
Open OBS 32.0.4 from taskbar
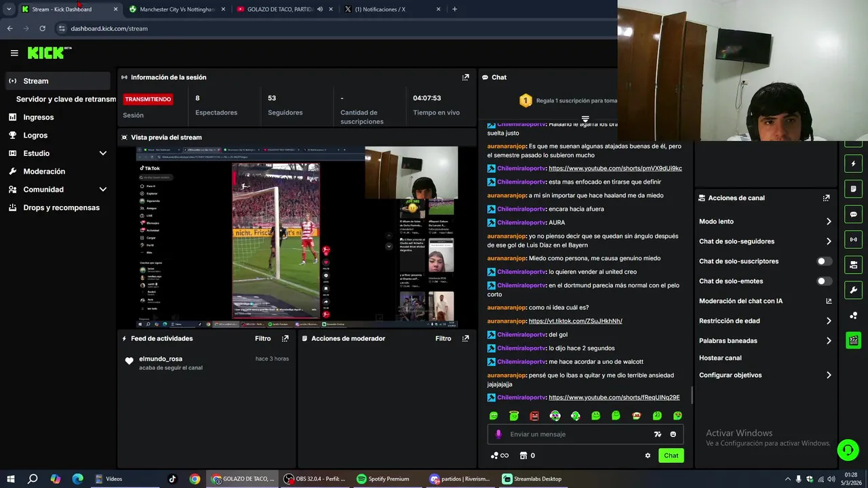315,479
